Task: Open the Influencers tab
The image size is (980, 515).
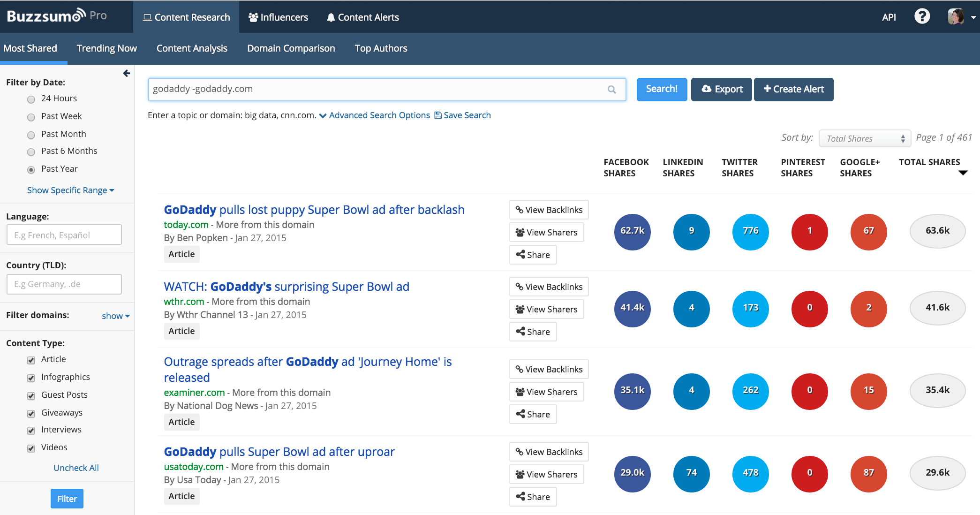Action: point(278,17)
